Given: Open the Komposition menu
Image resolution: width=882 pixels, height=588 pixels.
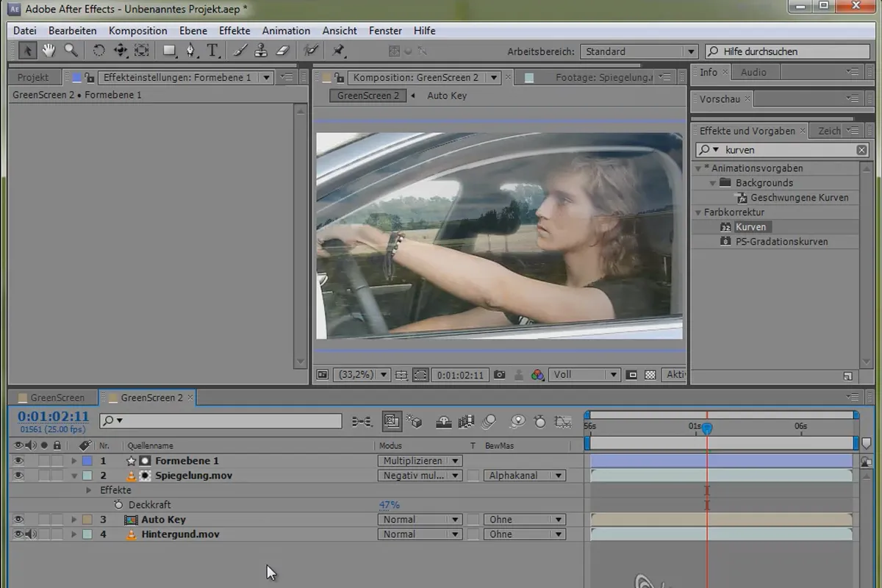Looking at the screenshot, I should tap(138, 31).
